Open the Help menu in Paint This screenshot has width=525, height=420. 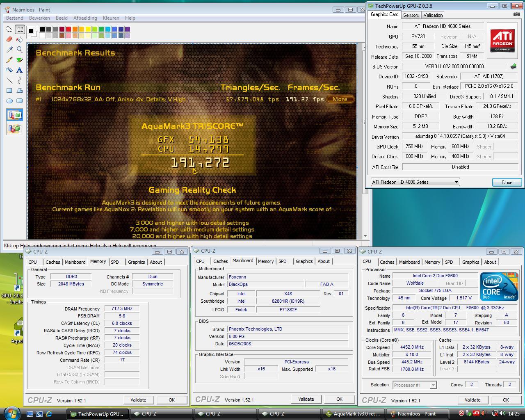(130, 18)
